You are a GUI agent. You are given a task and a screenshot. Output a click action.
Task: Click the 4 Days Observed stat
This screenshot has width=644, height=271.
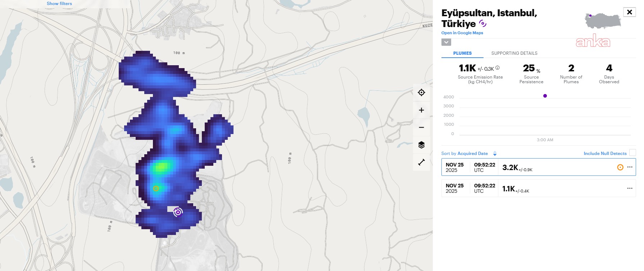pyautogui.click(x=609, y=74)
